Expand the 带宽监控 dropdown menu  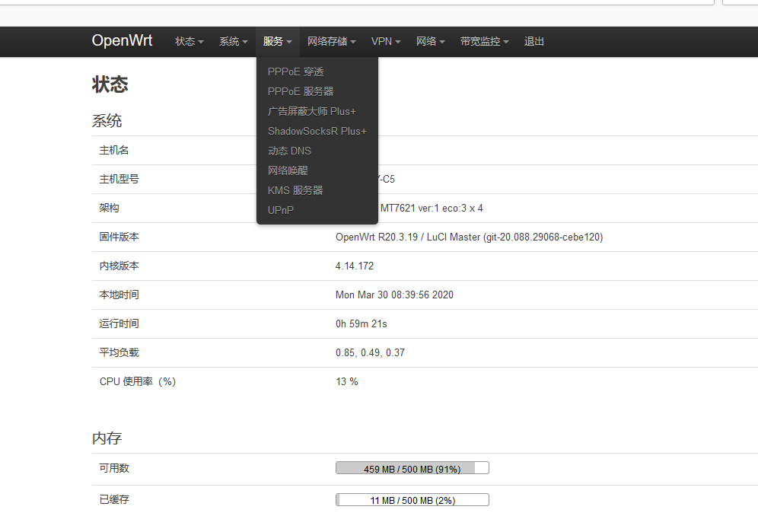484,42
